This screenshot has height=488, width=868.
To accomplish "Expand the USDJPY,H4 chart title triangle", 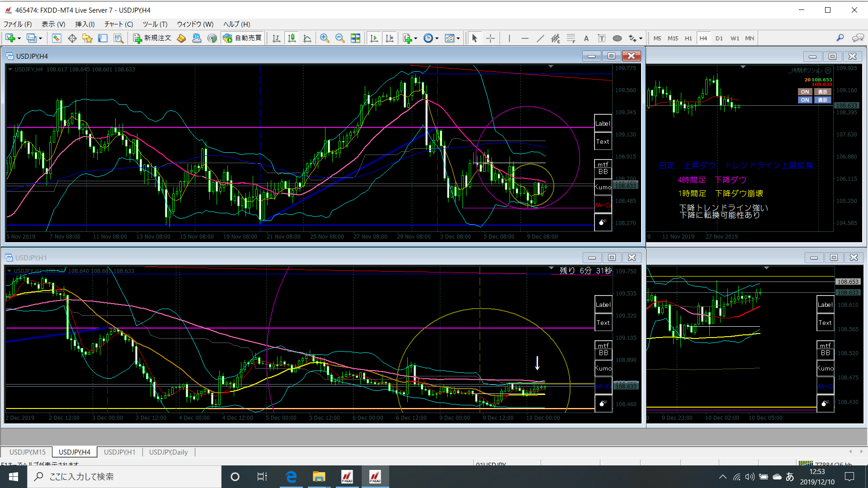I will point(10,69).
